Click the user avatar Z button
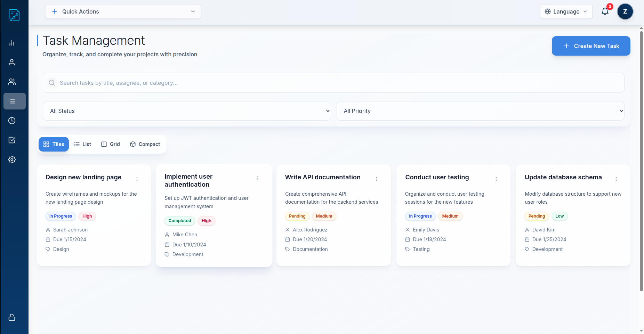Viewport: 644px width, 334px height. (x=625, y=11)
